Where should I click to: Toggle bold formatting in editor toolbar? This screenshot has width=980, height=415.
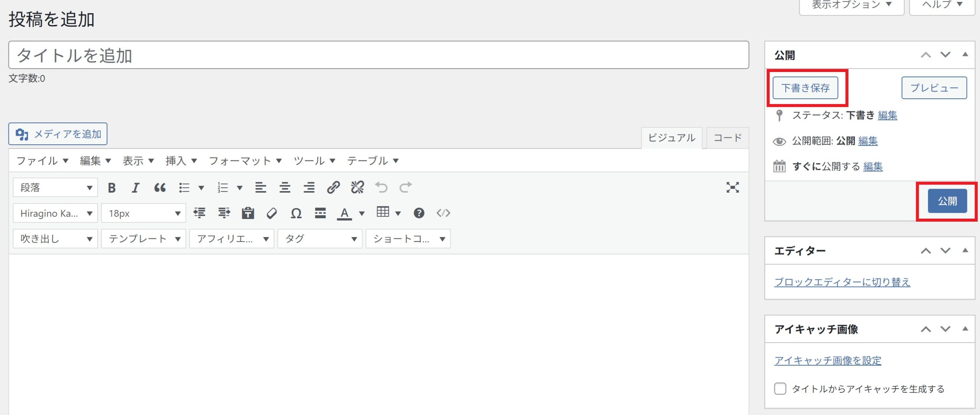coord(112,188)
